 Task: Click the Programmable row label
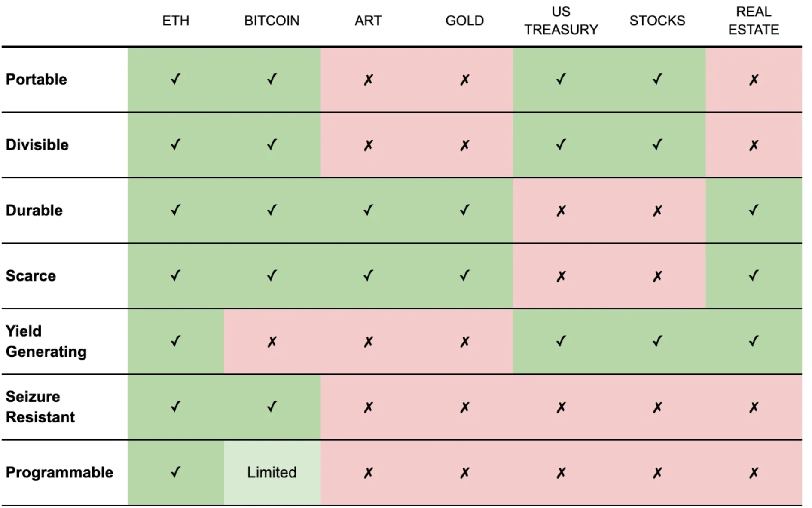[x=59, y=472]
